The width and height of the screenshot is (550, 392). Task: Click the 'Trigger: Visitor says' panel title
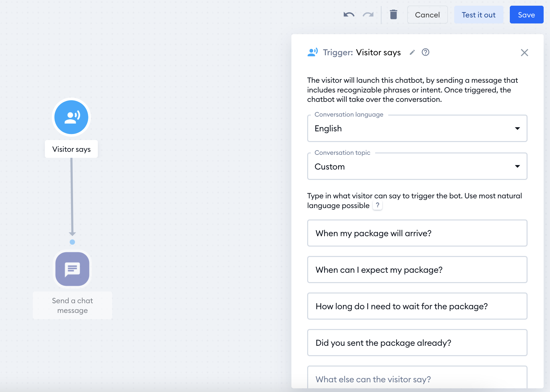click(362, 53)
